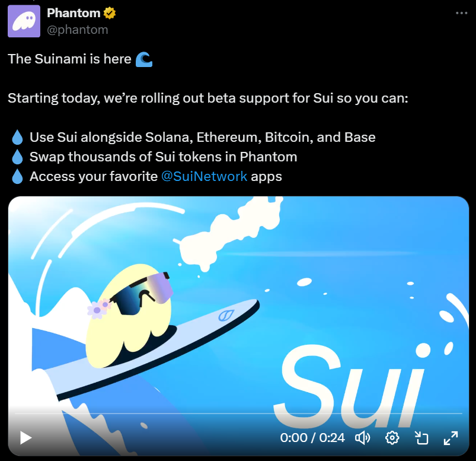
Task: Seek on the video progress bar
Action: [238, 414]
